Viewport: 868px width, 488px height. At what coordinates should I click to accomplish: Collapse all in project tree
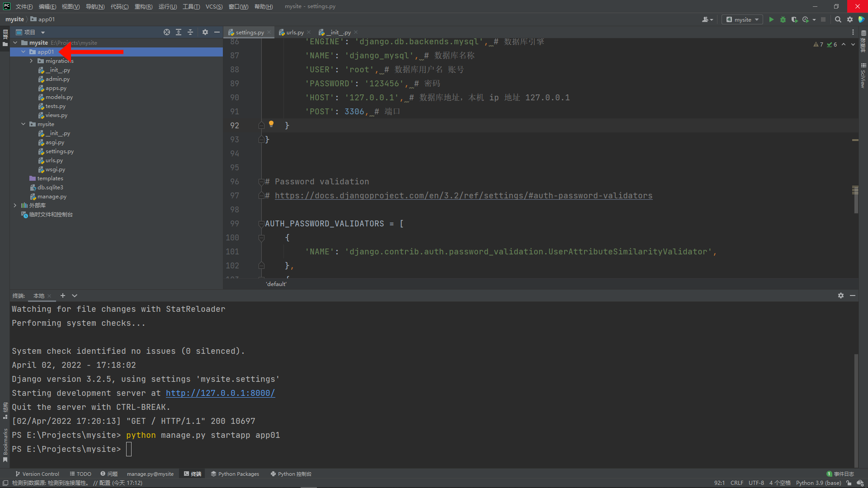(190, 32)
